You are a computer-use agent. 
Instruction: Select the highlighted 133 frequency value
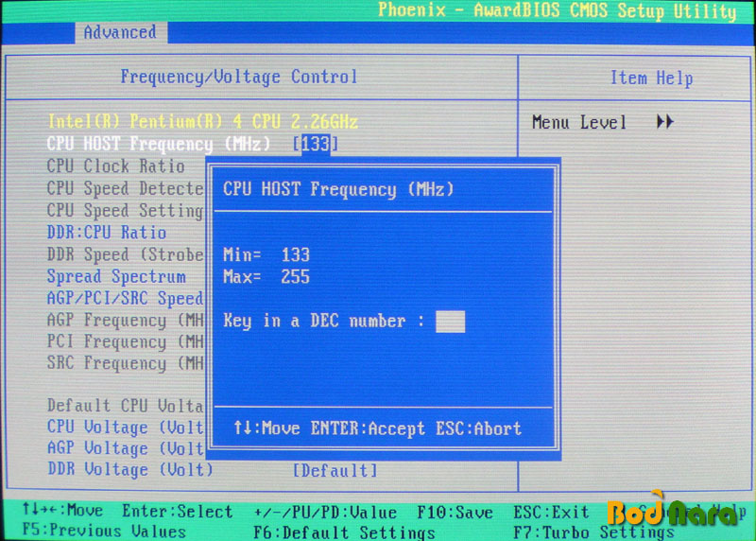(316, 144)
